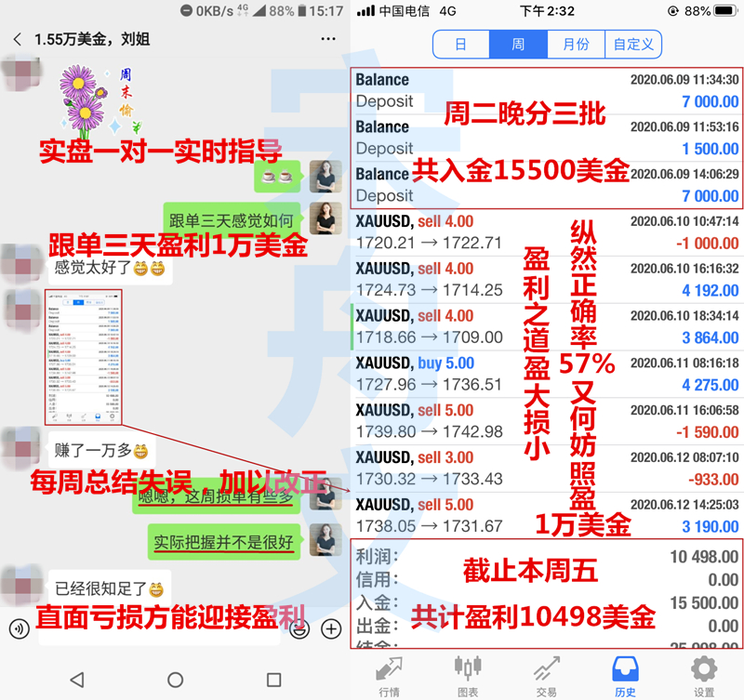Tap the 跟单三天感觉如何 message bubble

[232, 220]
